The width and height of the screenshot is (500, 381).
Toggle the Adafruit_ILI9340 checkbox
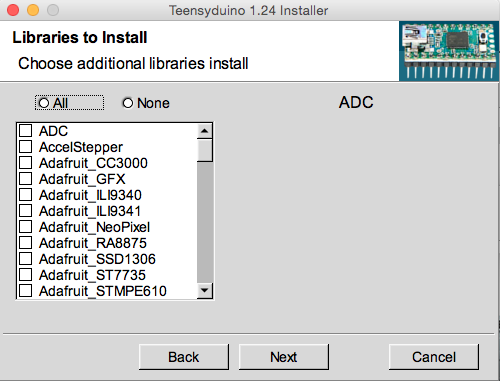coord(26,195)
